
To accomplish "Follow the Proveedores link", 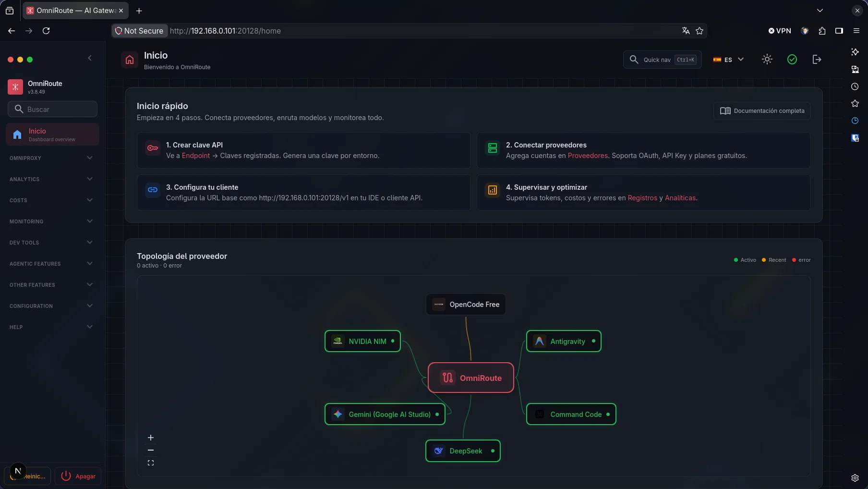I will [588, 156].
